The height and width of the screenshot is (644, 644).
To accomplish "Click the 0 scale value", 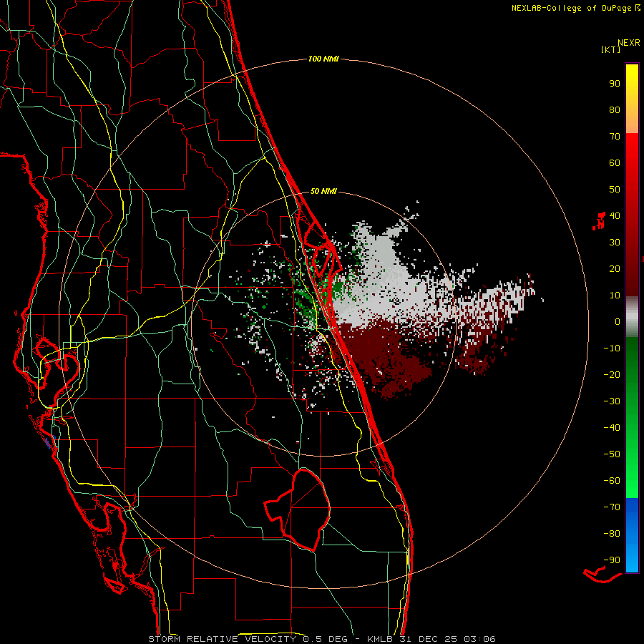I will [x=618, y=322].
